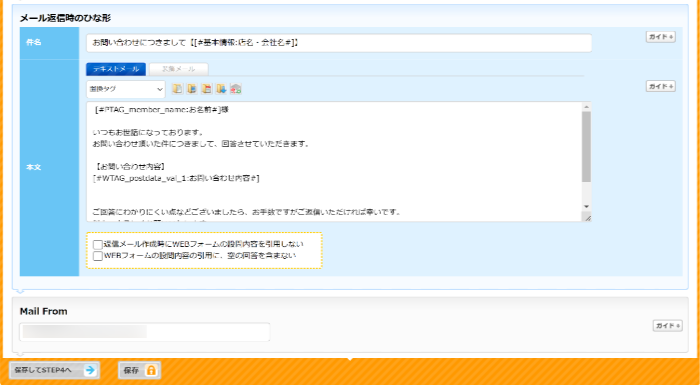
Task: Click the textarea resize handle corner
Action: (587, 217)
